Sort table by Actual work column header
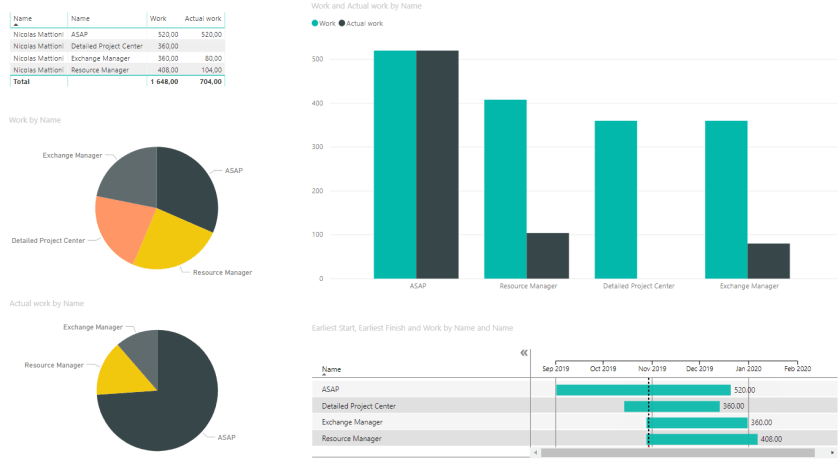 [x=203, y=18]
